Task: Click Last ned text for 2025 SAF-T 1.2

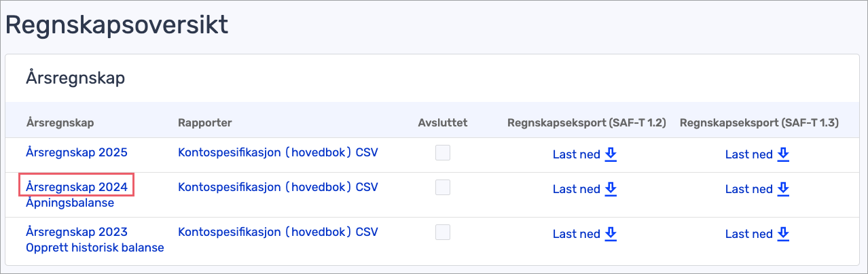Action: (x=576, y=154)
